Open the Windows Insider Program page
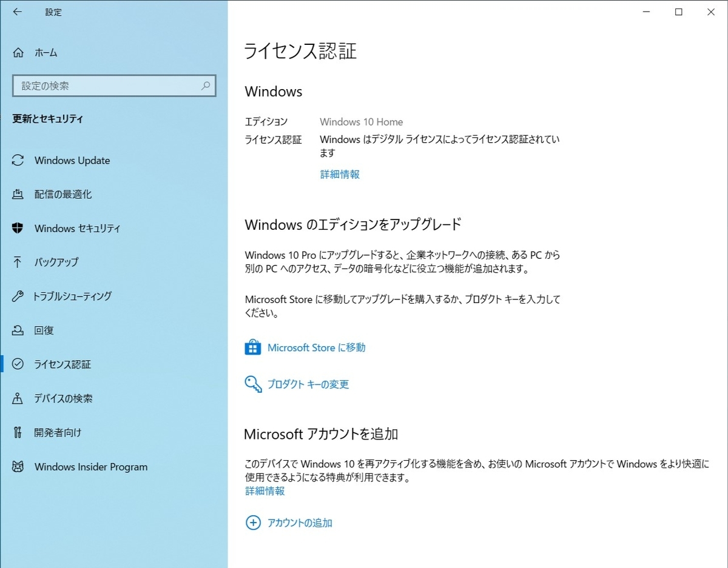The width and height of the screenshot is (728, 568). point(91,466)
